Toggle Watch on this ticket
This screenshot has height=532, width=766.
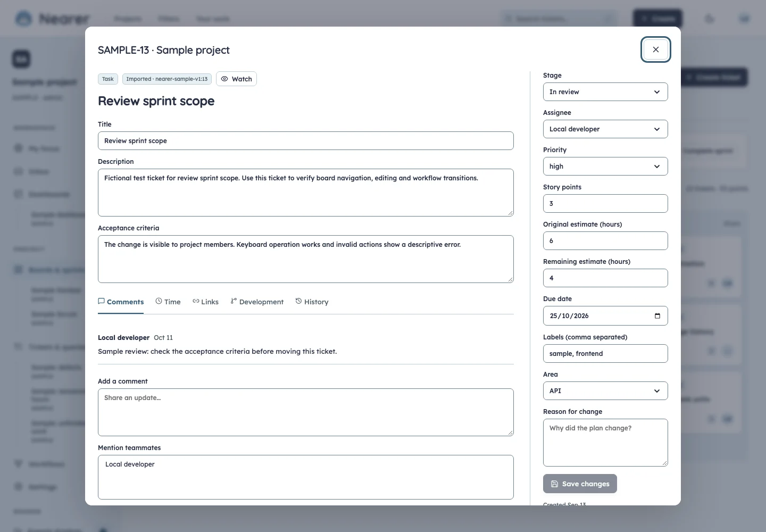pyautogui.click(x=236, y=79)
